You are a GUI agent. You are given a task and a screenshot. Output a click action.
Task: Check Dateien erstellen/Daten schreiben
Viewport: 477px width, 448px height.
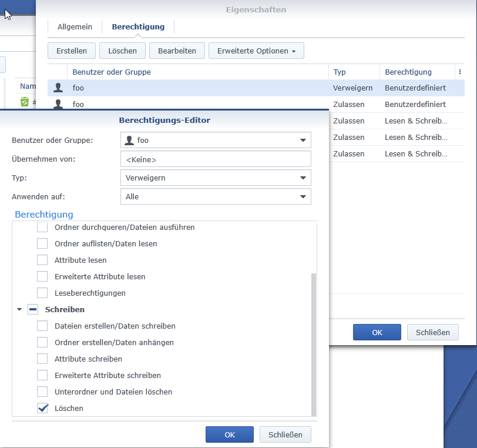click(x=42, y=326)
